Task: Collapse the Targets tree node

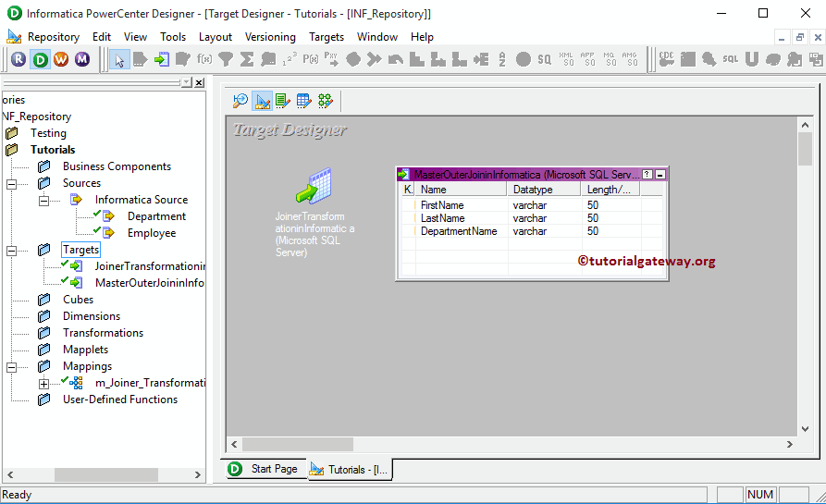Action: (x=11, y=252)
